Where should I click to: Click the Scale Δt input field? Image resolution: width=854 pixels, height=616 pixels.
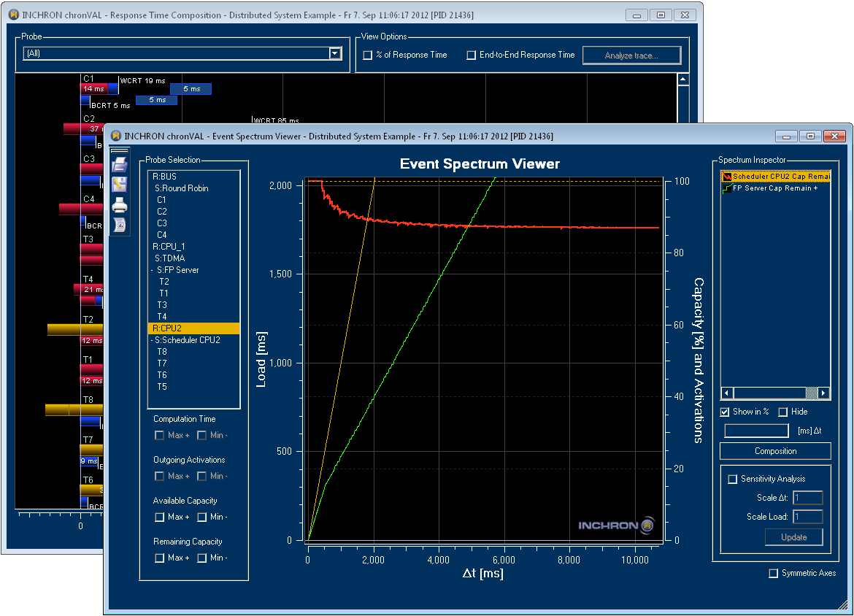807,498
